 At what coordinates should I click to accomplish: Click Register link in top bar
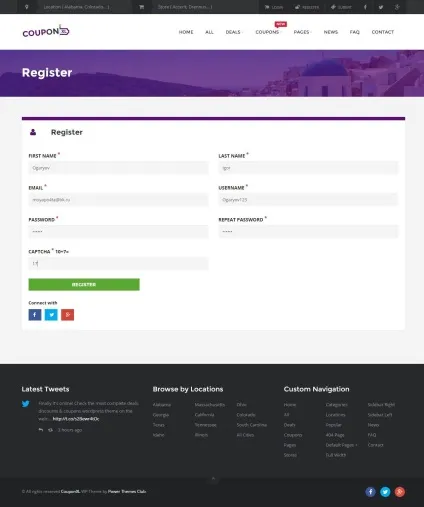(307, 7)
